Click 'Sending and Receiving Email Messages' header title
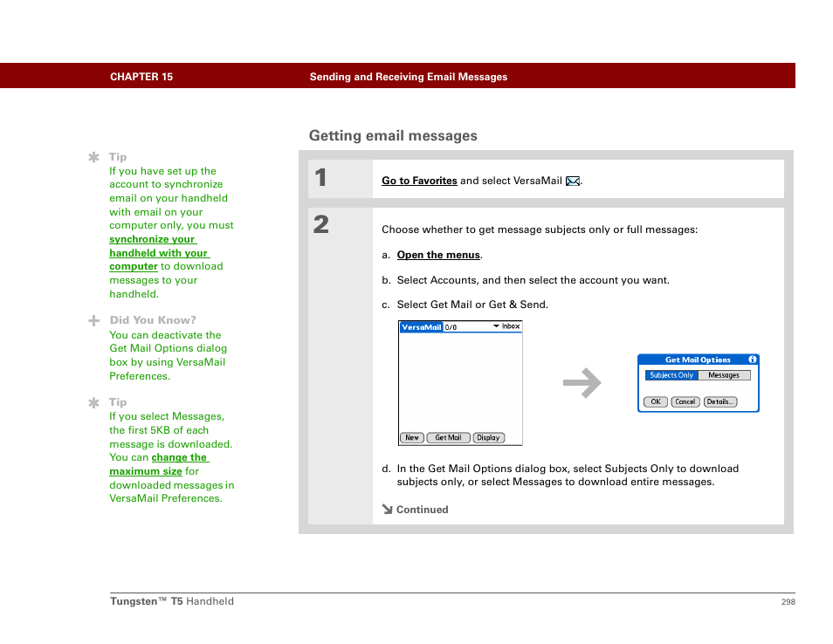 click(x=409, y=77)
